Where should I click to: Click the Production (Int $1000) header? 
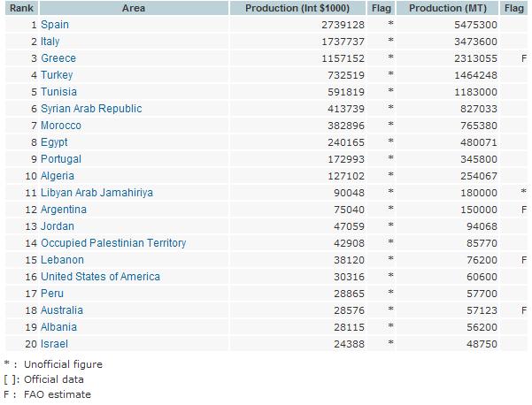302,8
